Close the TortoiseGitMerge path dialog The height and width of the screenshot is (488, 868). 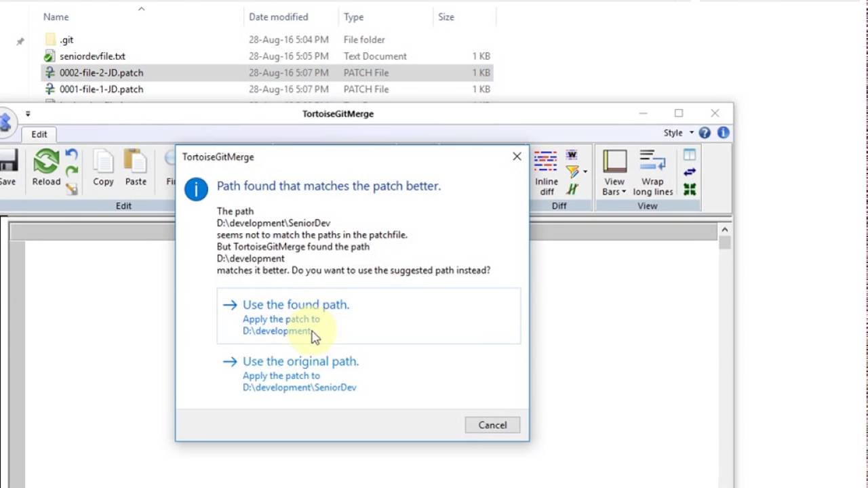pos(517,157)
